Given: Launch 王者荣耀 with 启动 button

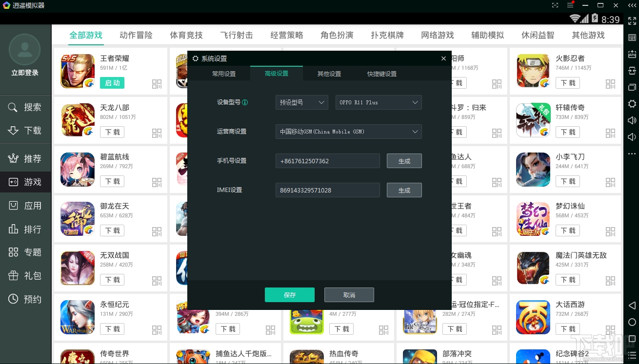Looking at the screenshot, I should 112,83.
